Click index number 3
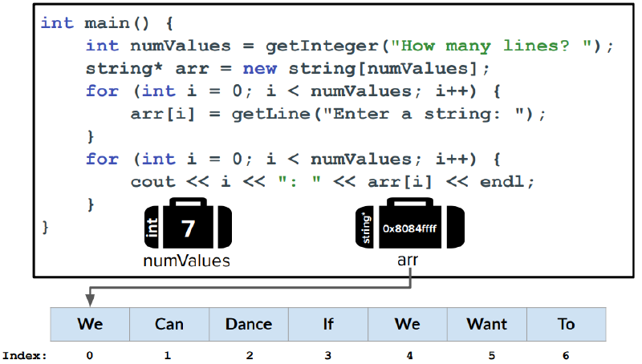 click(328, 355)
